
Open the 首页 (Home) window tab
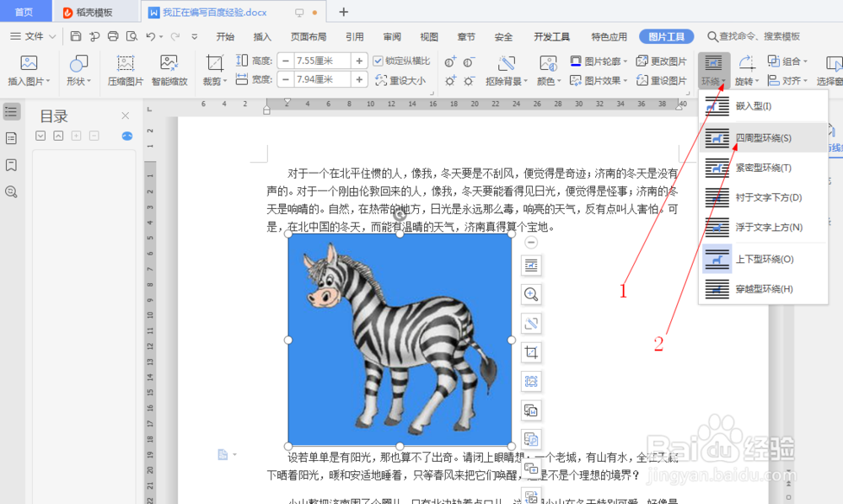click(24, 11)
